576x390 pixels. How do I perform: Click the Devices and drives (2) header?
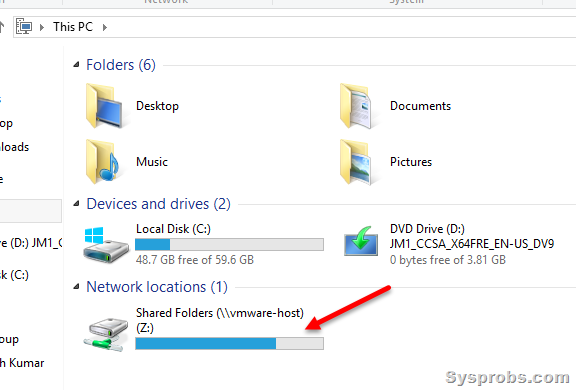[158, 204]
